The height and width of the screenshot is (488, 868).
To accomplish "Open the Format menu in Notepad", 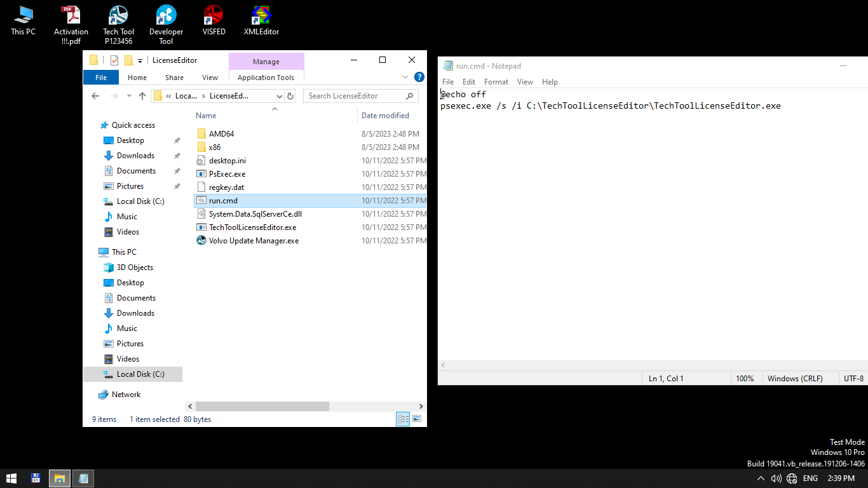I will [x=496, y=82].
